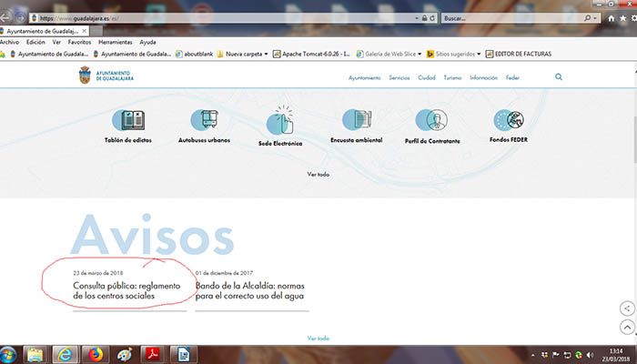The width and height of the screenshot is (637, 364).
Task: Click the site search magnifier icon
Action: click(559, 76)
